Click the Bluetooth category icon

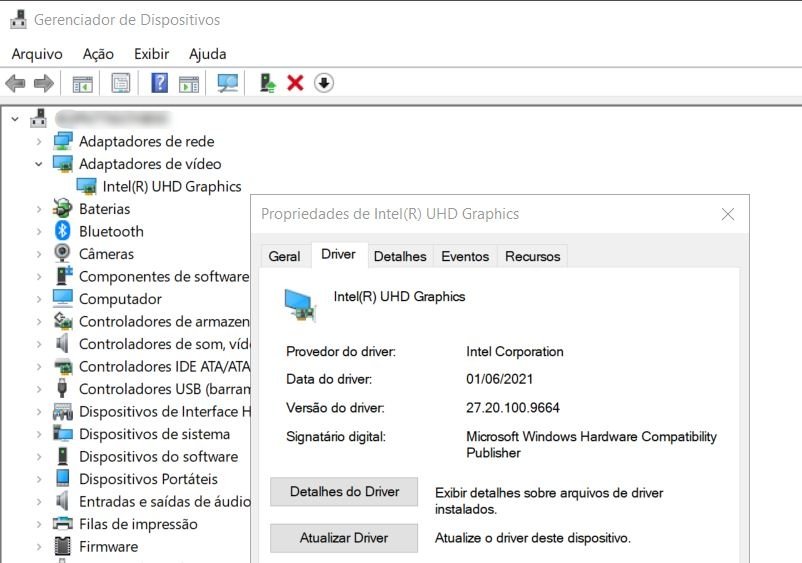(62, 231)
